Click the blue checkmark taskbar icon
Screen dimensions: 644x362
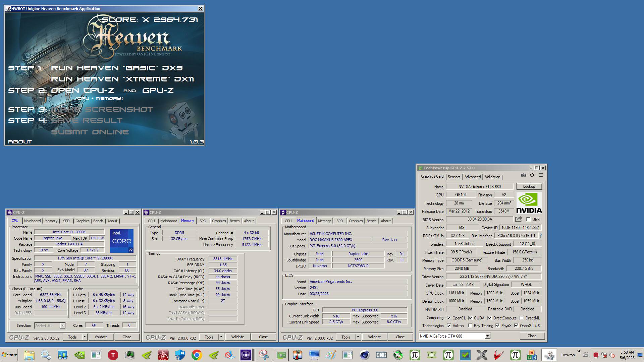[465, 355]
